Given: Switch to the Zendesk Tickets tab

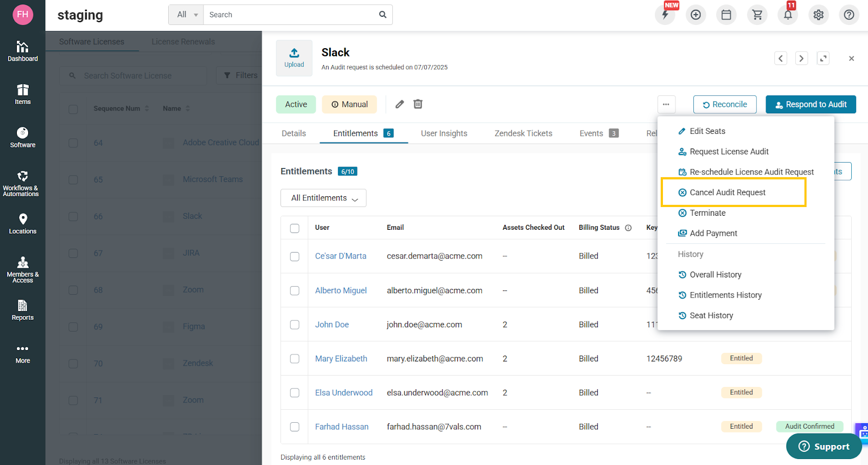Looking at the screenshot, I should (x=523, y=133).
